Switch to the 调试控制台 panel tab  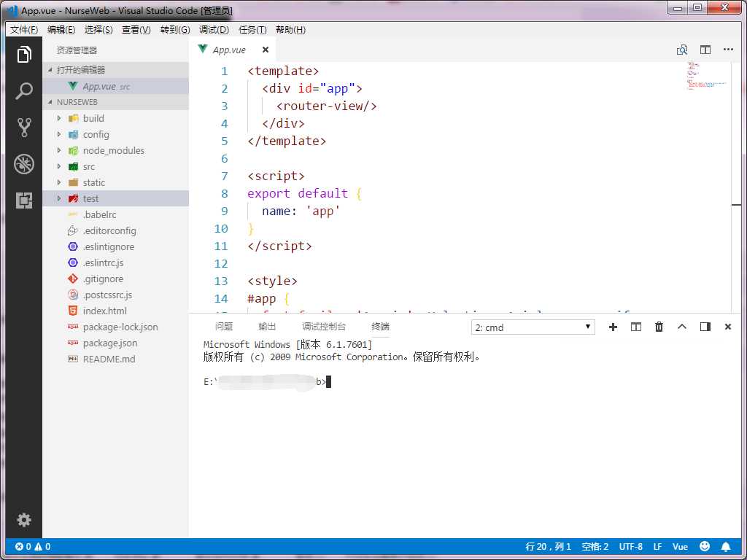click(323, 327)
